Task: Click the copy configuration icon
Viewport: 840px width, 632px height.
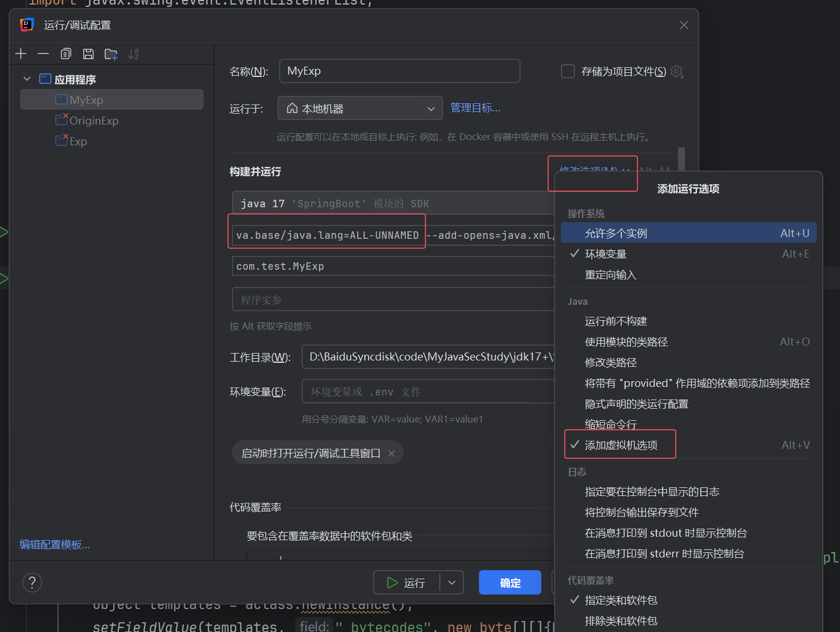Action: pos(66,54)
